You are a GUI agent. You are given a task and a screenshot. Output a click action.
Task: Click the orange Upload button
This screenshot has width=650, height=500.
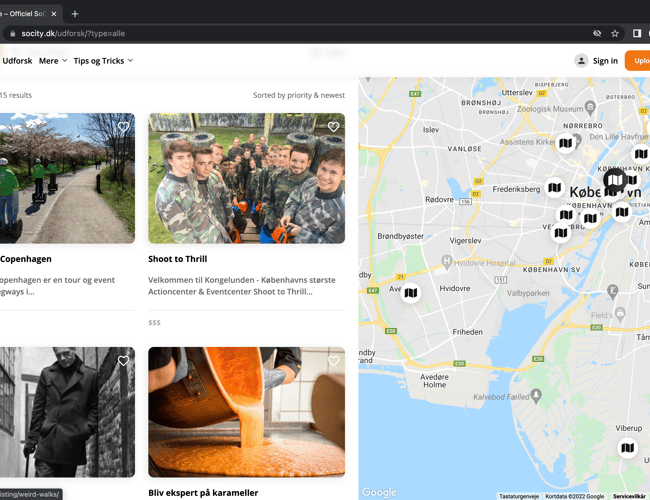(638, 61)
